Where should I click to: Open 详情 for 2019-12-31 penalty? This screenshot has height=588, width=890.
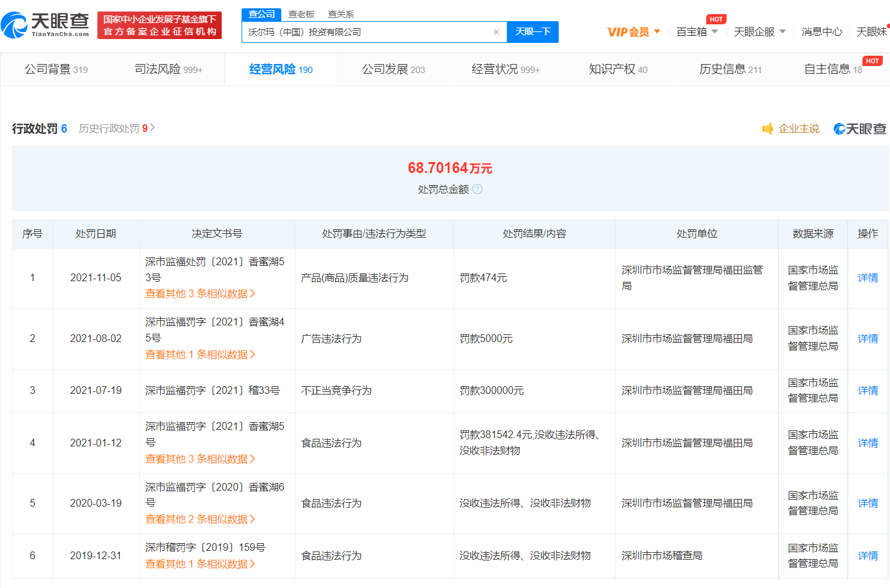click(x=868, y=556)
